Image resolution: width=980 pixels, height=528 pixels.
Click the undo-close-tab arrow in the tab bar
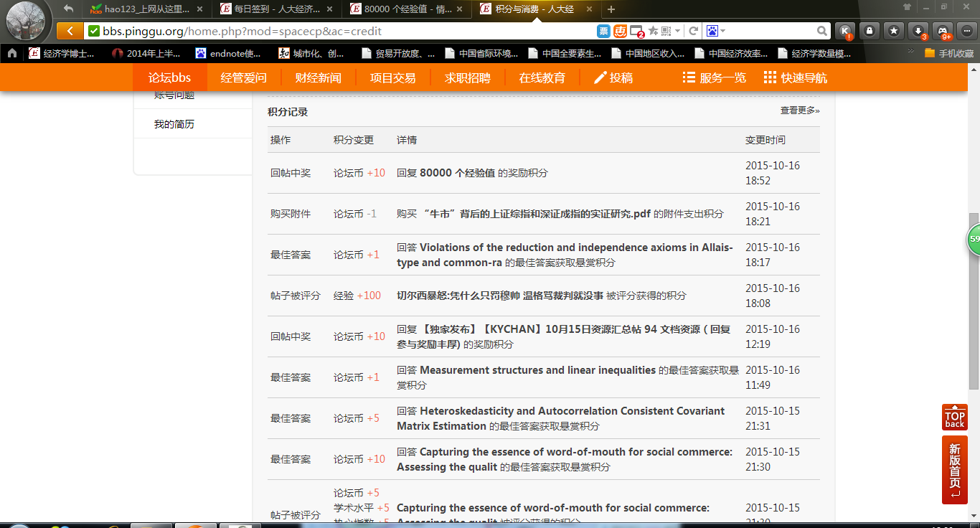click(x=69, y=9)
